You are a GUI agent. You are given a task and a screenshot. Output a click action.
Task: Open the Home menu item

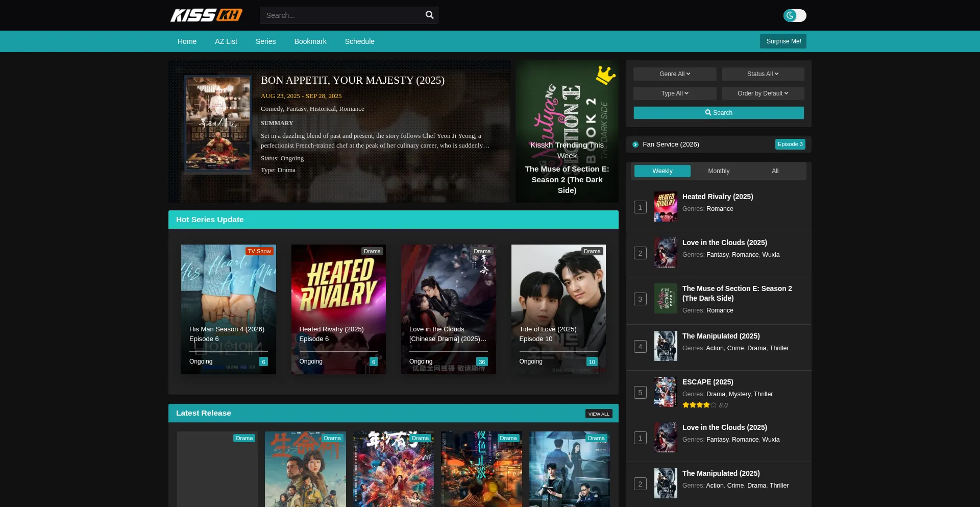point(187,41)
